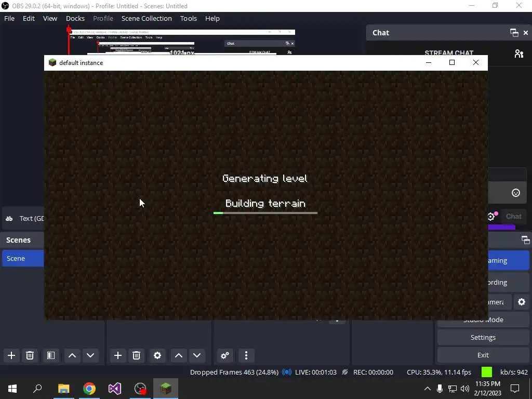
Task: Float the Chat dock window icon
Action: coord(514,33)
